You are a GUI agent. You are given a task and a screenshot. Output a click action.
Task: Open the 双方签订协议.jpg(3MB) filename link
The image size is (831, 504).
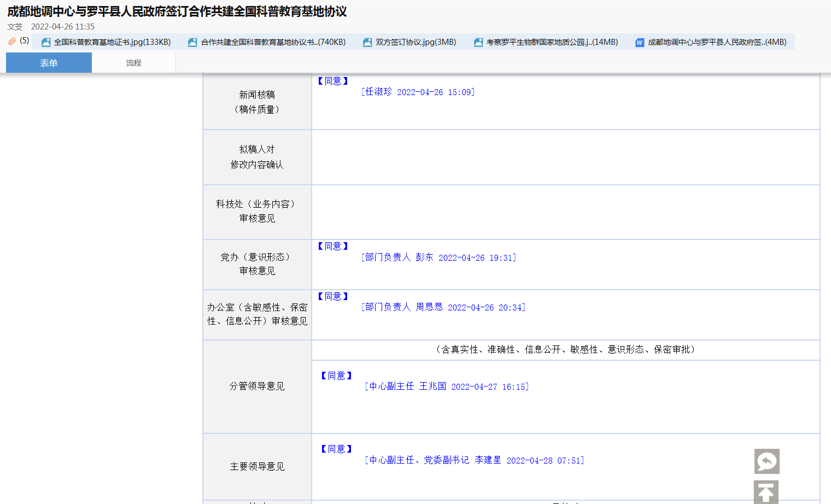click(x=415, y=42)
